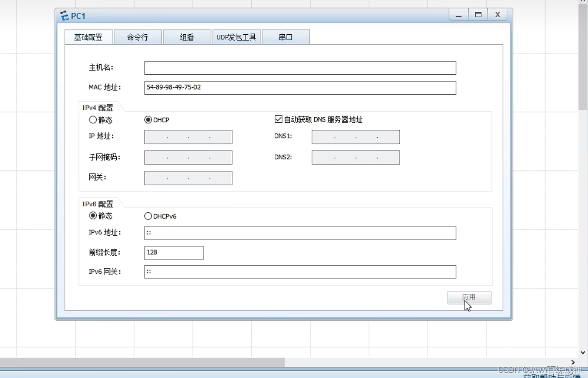Select the IPv6 静态 radio button
Viewport: 588px width, 378px height.
(93, 216)
